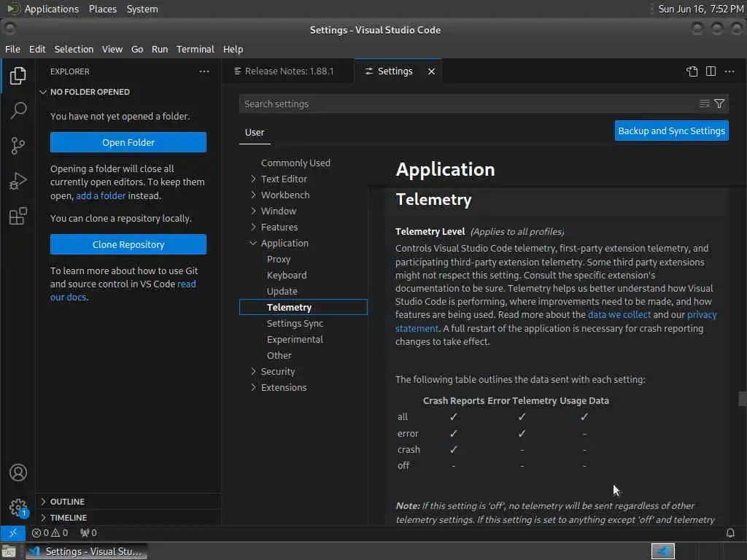Open the Accounts menu icon
Image resolution: width=747 pixels, height=560 pixels.
[18, 472]
